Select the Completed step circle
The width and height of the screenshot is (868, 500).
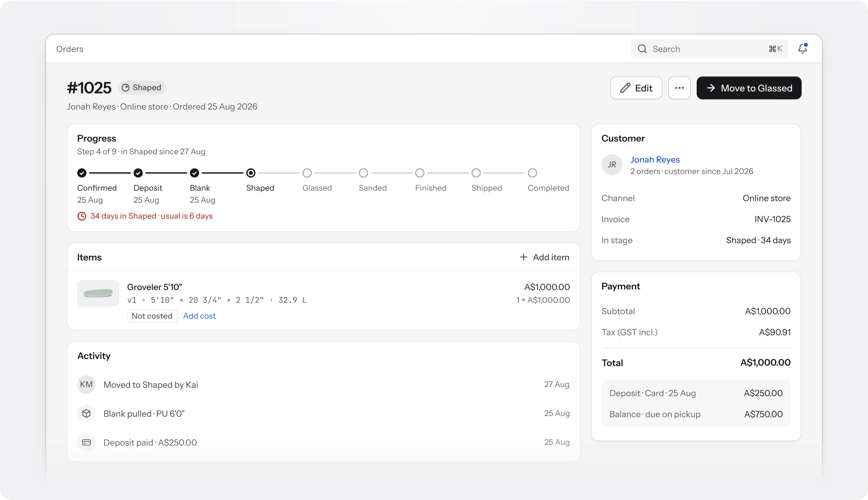point(533,173)
